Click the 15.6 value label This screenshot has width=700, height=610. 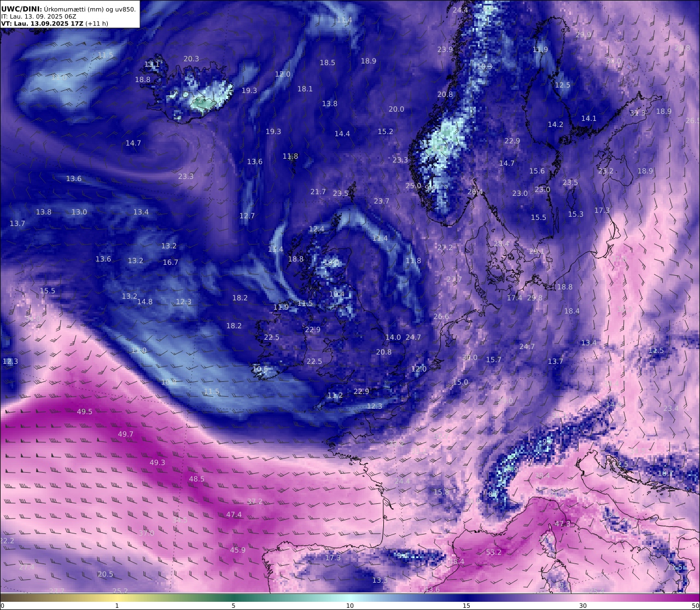pyautogui.click(x=537, y=171)
